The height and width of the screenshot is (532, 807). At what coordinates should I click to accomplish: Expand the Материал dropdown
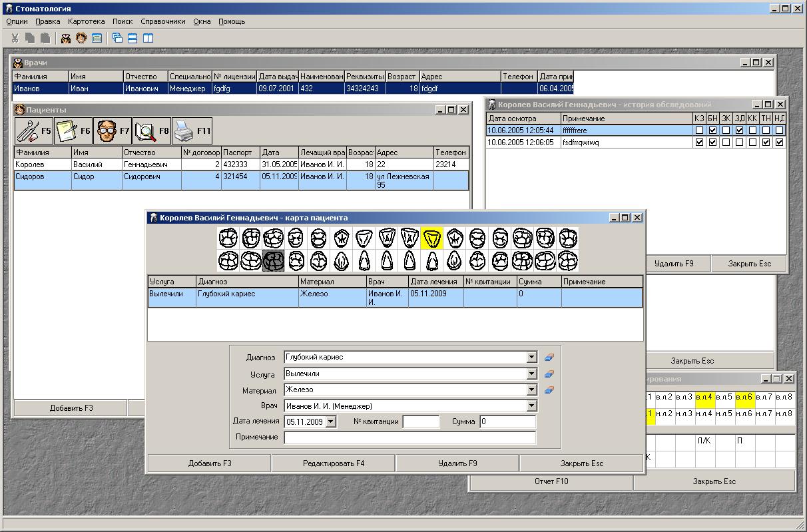point(531,390)
